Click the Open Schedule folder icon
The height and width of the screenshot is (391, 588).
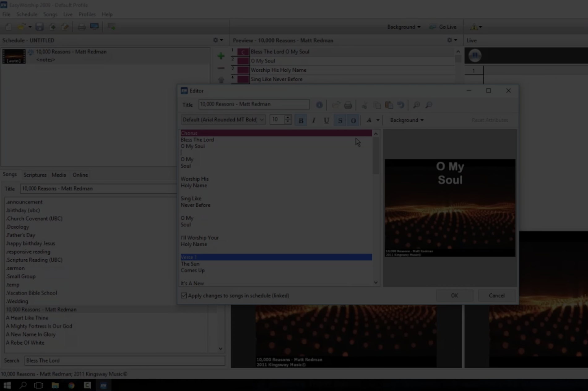(21, 27)
